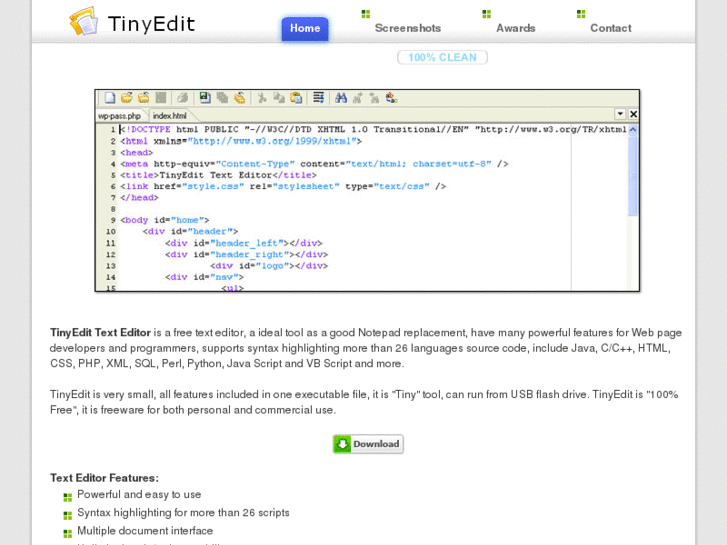Switch to the wp-pass.php tab
This screenshot has width=727, height=545.
click(120, 116)
